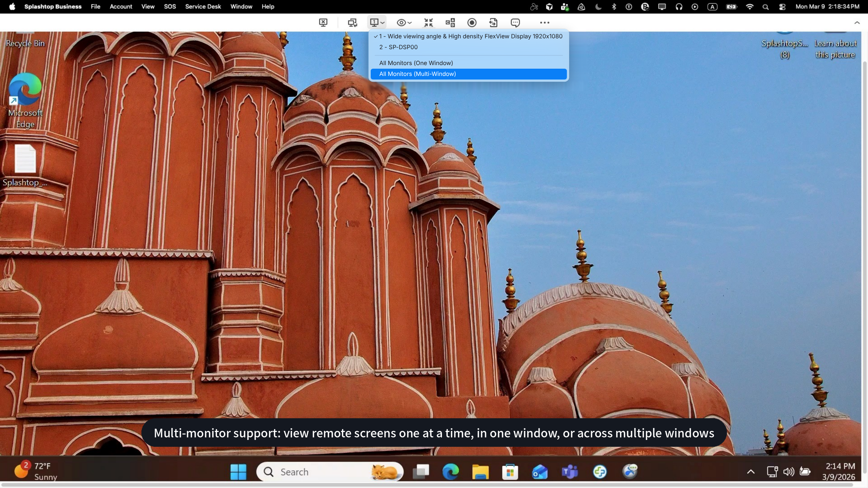Open the Apple menu
Image resolution: width=868 pixels, height=488 pixels.
(x=12, y=7)
